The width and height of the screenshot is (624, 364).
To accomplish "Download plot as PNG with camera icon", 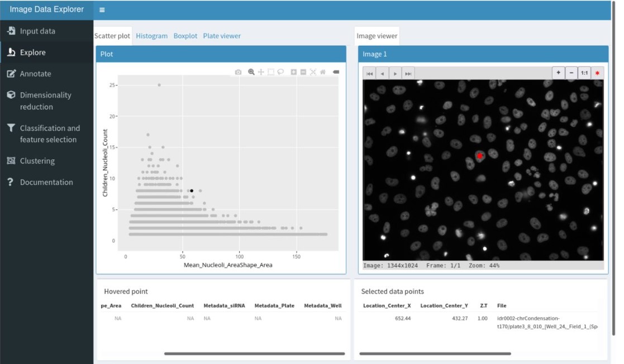I will [x=238, y=72].
